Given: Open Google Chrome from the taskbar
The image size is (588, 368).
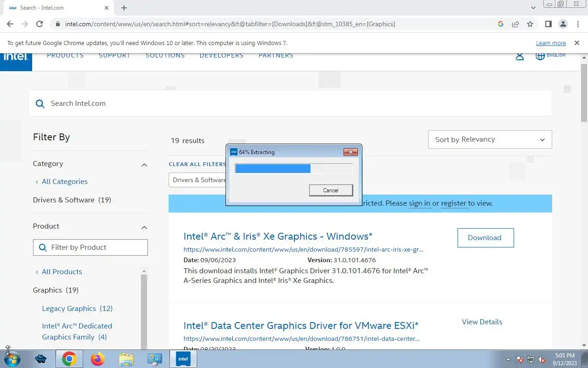Looking at the screenshot, I should [x=69, y=359].
